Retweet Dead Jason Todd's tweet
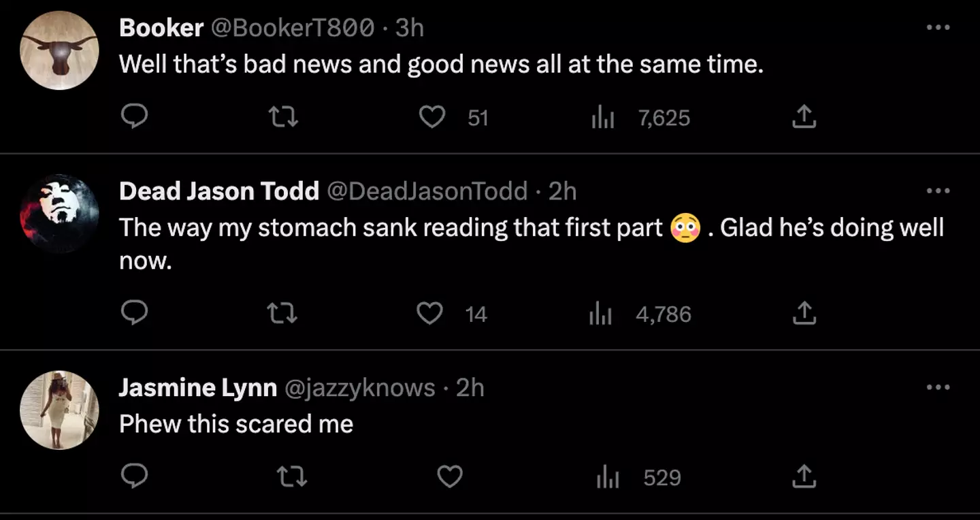 click(283, 314)
